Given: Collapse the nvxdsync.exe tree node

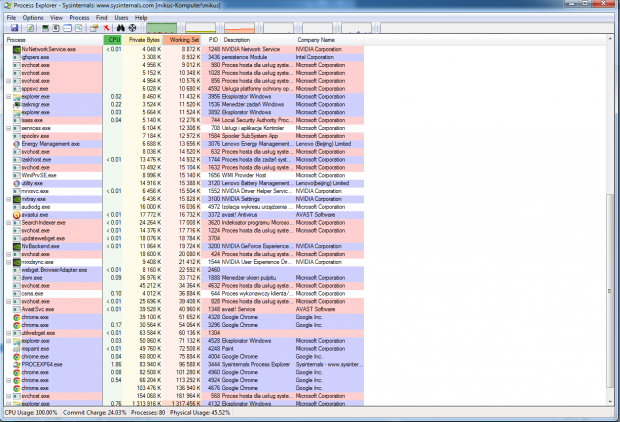Looking at the screenshot, I should click(8, 262).
